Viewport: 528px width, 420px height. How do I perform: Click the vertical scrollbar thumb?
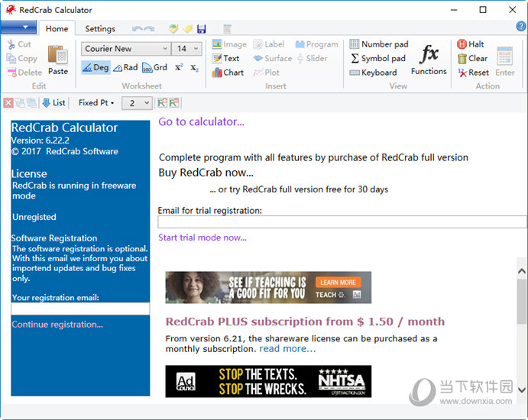click(522, 301)
